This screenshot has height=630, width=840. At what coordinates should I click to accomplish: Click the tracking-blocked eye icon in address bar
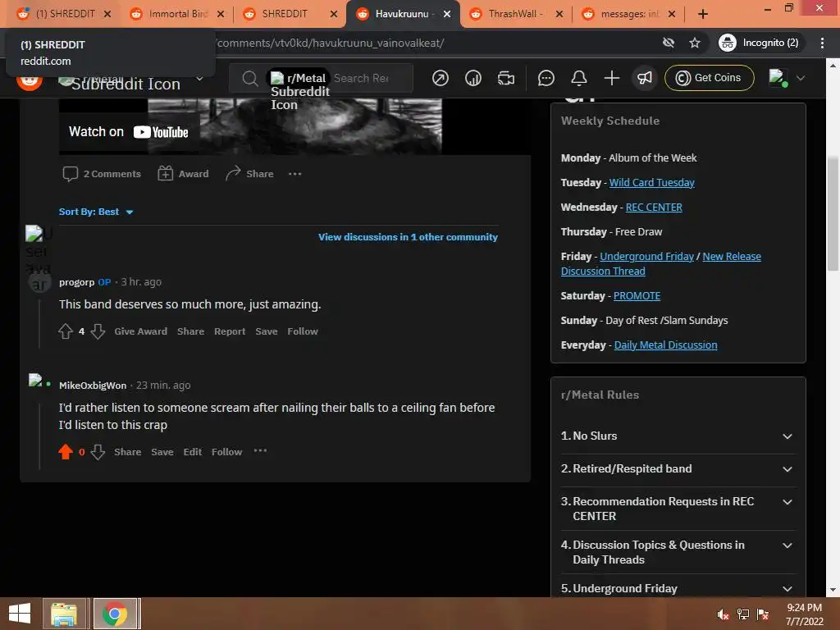click(668, 43)
